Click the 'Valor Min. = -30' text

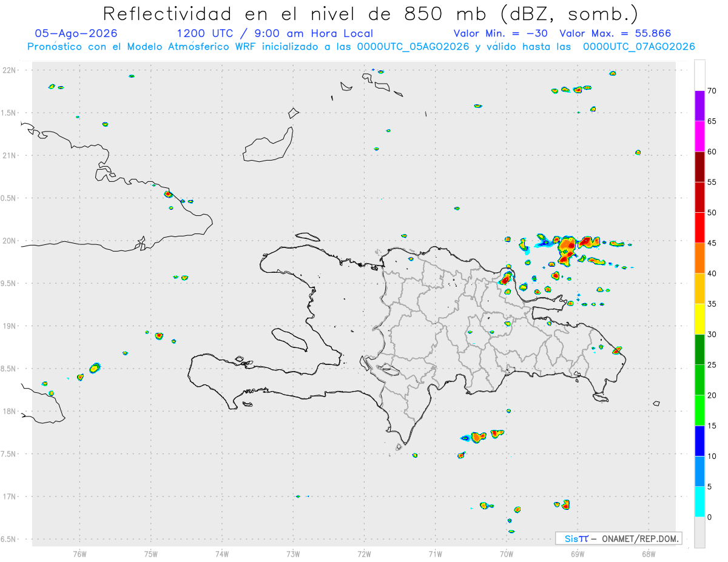tap(500, 33)
